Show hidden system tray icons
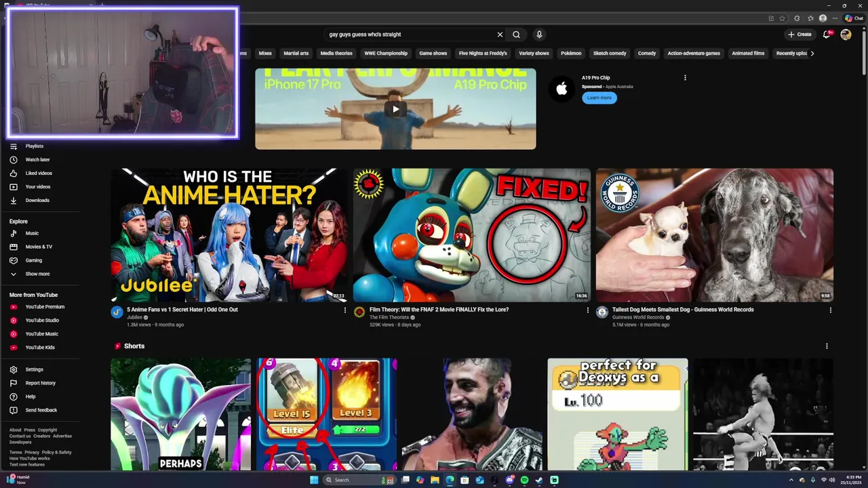Screen dimensions: 868x488 pos(791,480)
